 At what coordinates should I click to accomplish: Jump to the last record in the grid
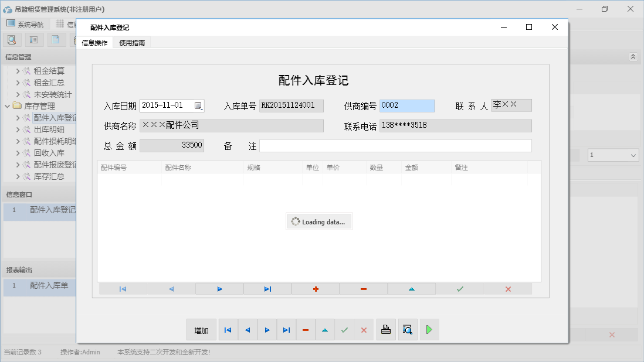tap(267, 288)
